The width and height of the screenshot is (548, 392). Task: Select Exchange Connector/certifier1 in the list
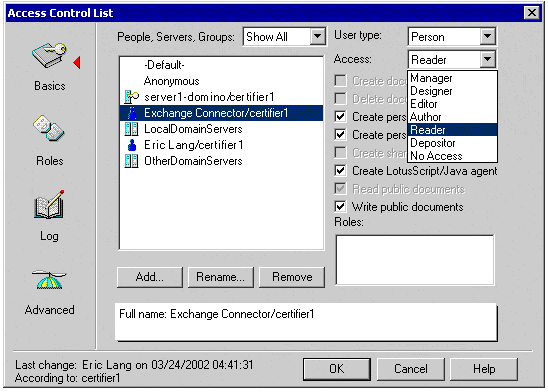[221, 113]
